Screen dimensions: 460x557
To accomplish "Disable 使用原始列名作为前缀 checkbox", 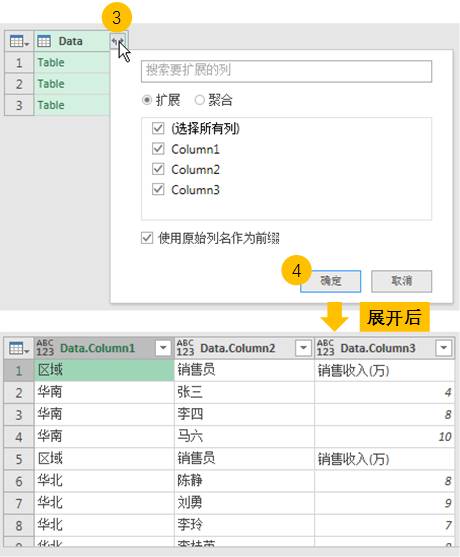I will click(x=147, y=238).
